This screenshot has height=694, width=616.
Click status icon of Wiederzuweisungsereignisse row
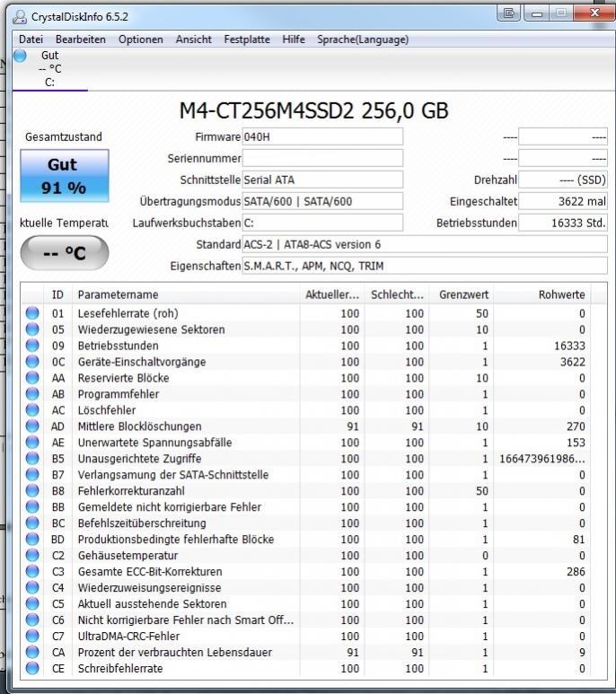click(32, 587)
